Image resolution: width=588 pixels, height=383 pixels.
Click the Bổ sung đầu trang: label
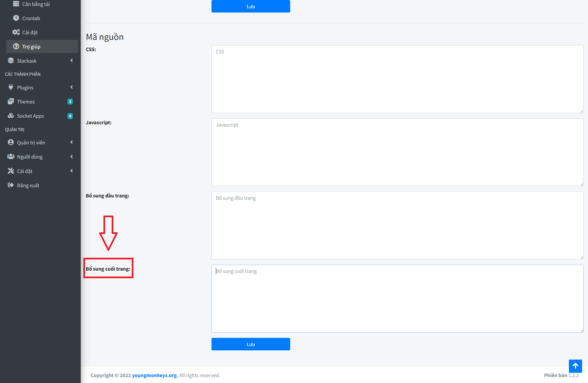pos(107,196)
